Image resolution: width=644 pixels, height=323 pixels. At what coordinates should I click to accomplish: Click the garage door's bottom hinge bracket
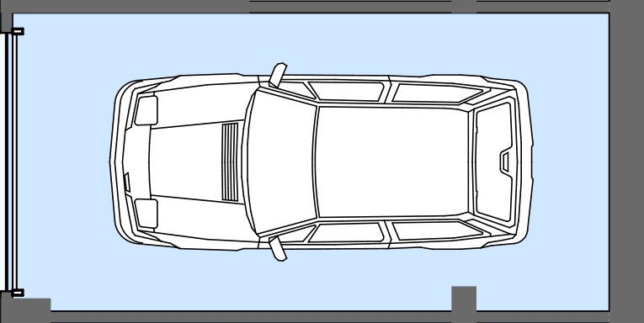pyautogui.click(x=18, y=293)
